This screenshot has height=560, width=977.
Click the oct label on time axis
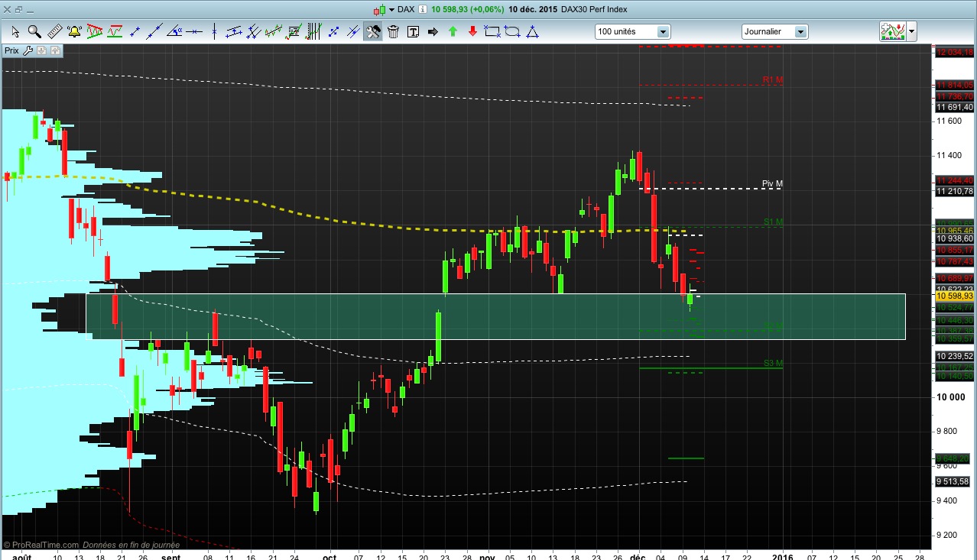click(x=329, y=556)
